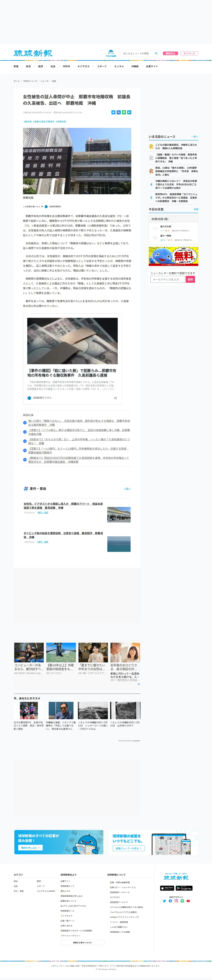Image resolution: width=212 pixels, height=980 pixels.
Task: Open thumbnail of 女性宅、ドアポスト article
Action: (x=119, y=514)
